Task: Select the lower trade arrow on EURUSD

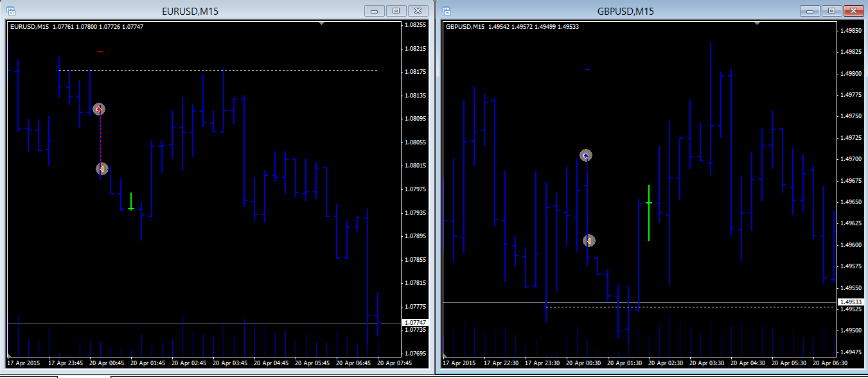Action: (x=102, y=169)
